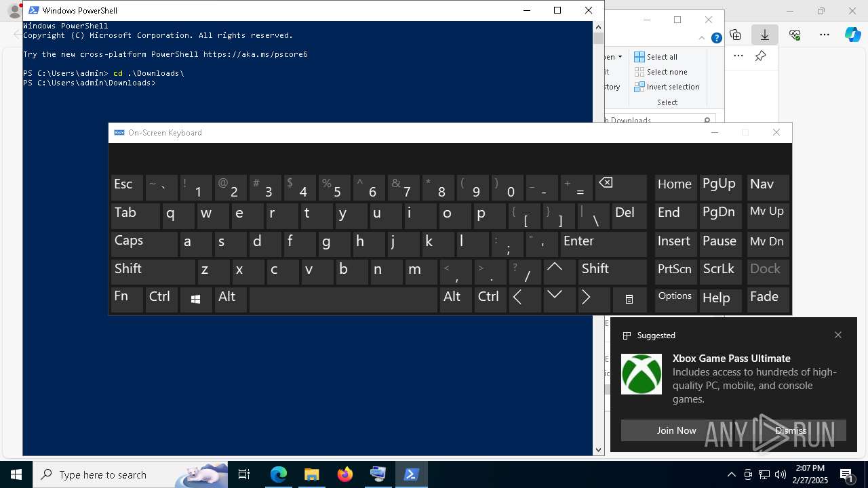
Task: Open Edge downloads icon
Action: click(765, 35)
